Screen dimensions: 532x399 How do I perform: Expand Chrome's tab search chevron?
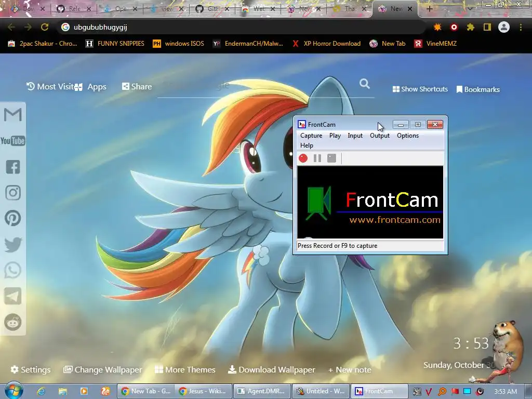470,9
